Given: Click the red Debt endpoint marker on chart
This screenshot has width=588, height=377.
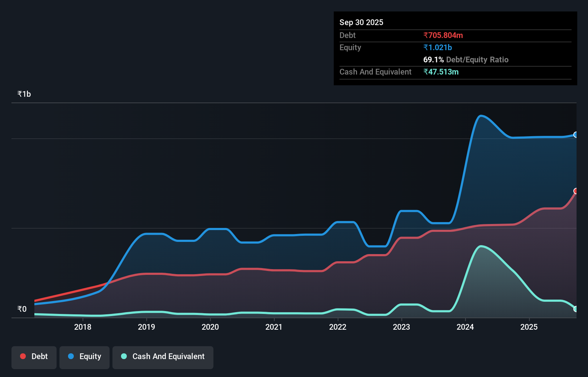Looking at the screenshot, I should [x=576, y=192].
